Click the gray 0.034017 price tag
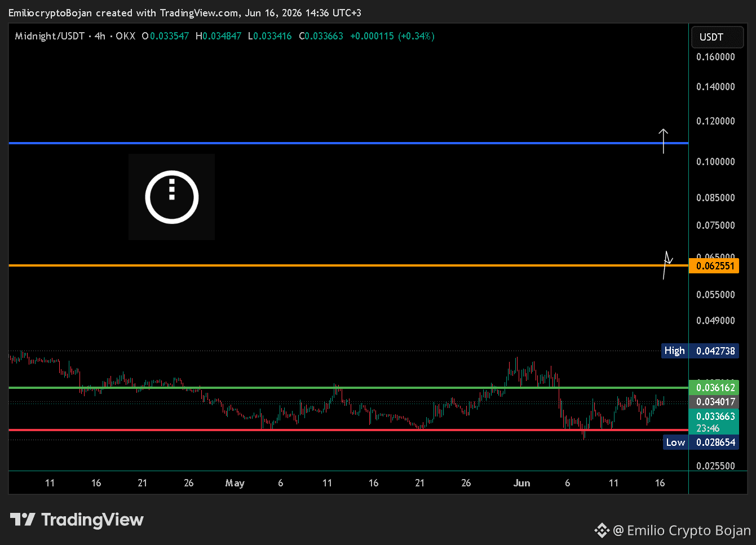This screenshot has width=756, height=545. [714, 402]
